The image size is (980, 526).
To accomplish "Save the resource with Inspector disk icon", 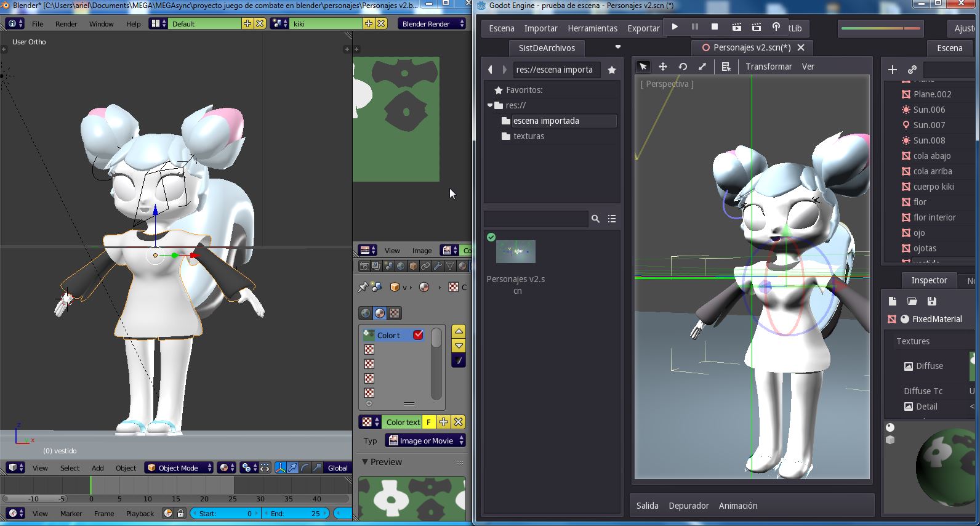I will (931, 301).
